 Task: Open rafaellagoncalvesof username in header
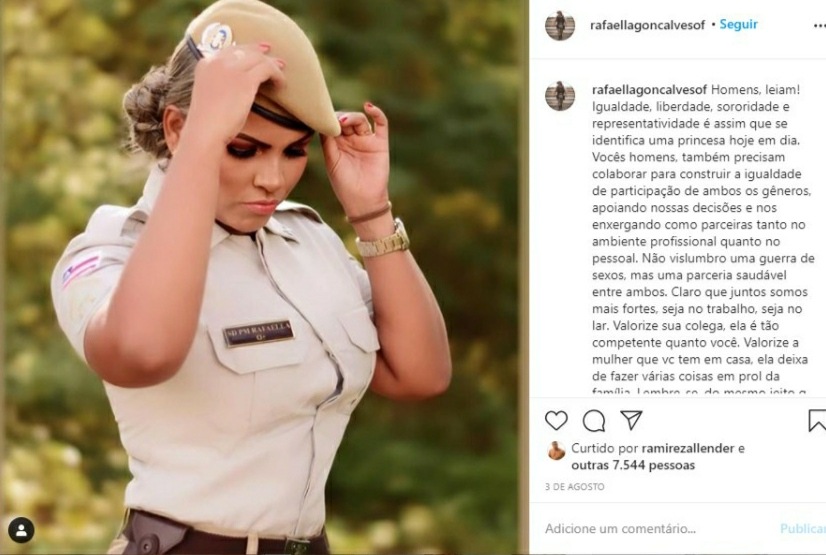pos(647,25)
